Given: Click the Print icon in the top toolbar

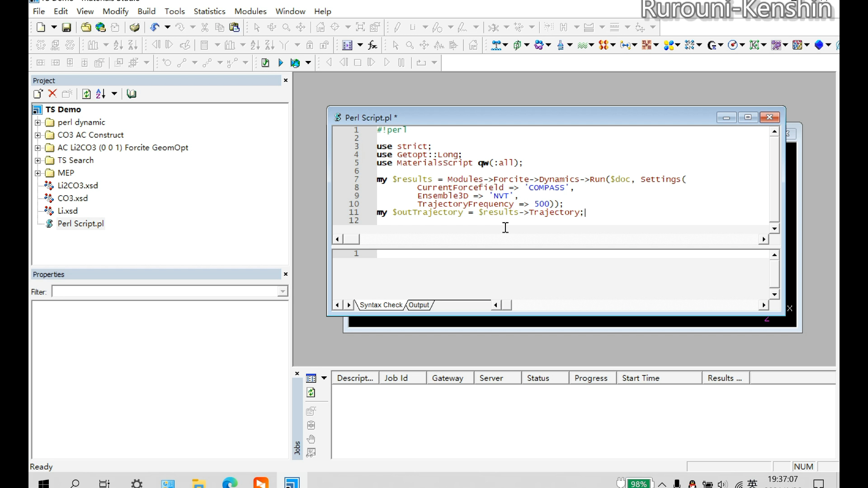Looking at the screenshot, I should point(134,28).
